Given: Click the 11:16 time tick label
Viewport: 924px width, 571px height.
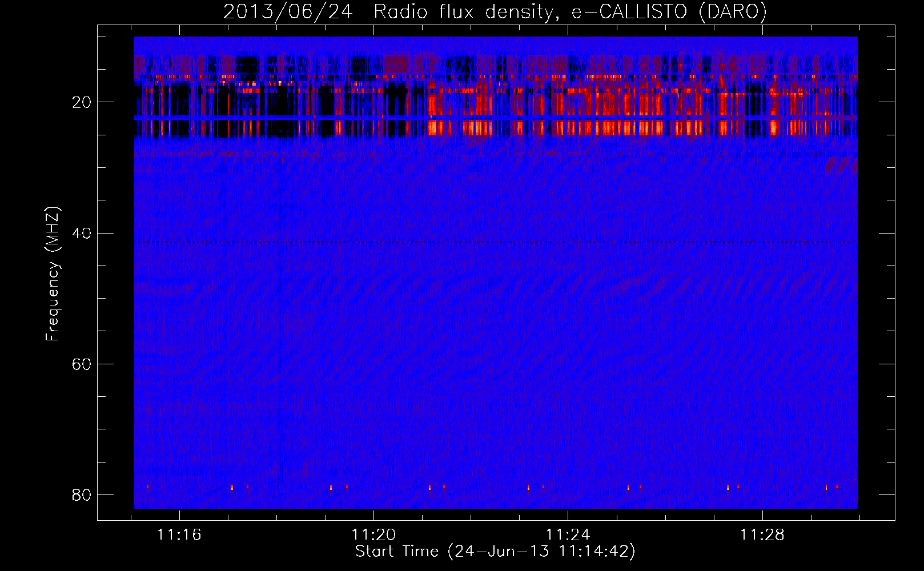Looking at the screenshot, I should tap(179, 535).
